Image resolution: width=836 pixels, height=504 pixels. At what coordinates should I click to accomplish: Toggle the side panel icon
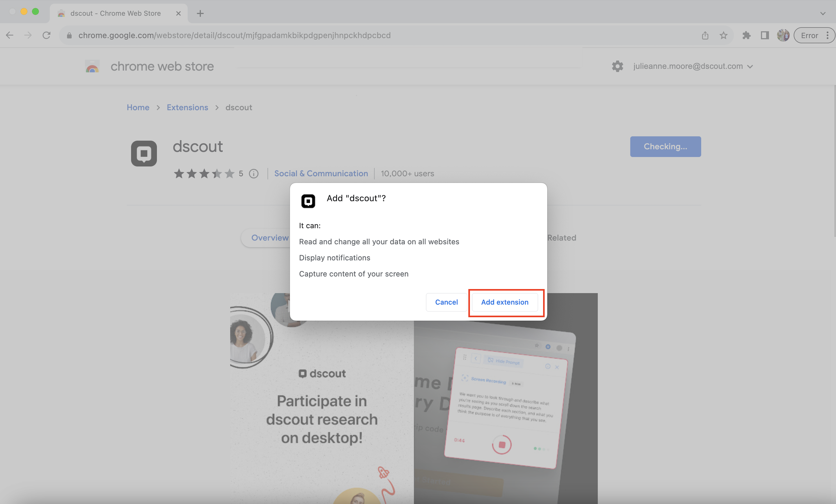765,35
